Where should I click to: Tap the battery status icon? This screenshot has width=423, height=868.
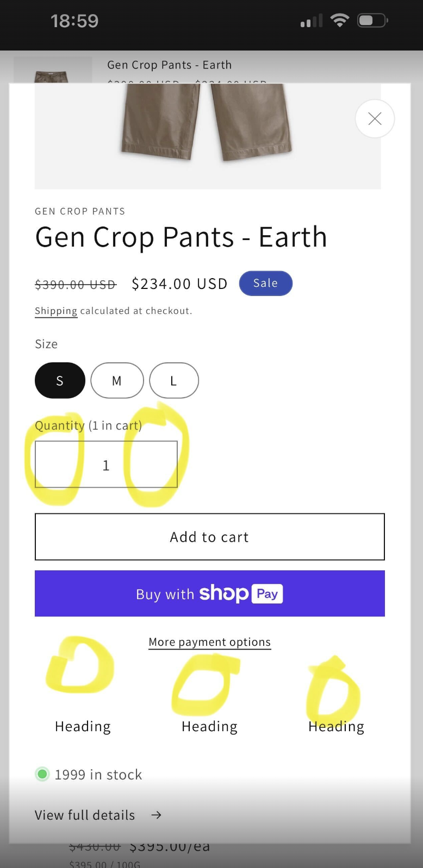click(x=372, y=21)
